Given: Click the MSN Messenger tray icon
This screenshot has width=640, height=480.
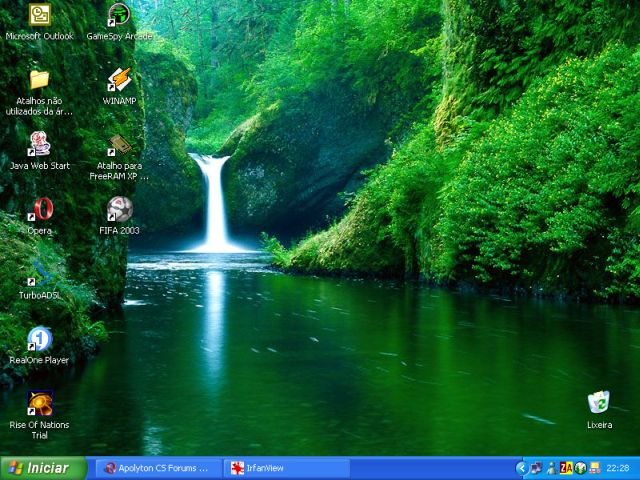Looking at the screenshot, I should tap(551, 468).
